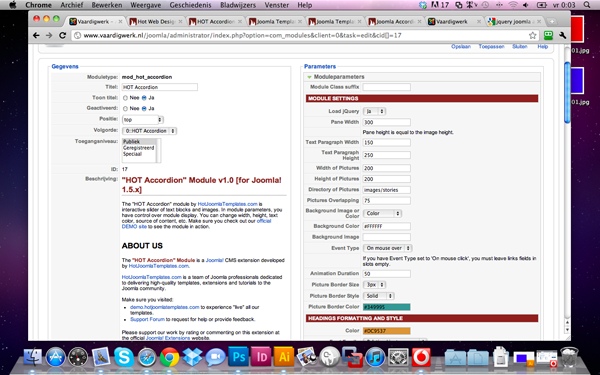The image size is (600, 375).
Task: Launch Photoshop from the dock
Action: pyautogui.click(x=238, y=357)
